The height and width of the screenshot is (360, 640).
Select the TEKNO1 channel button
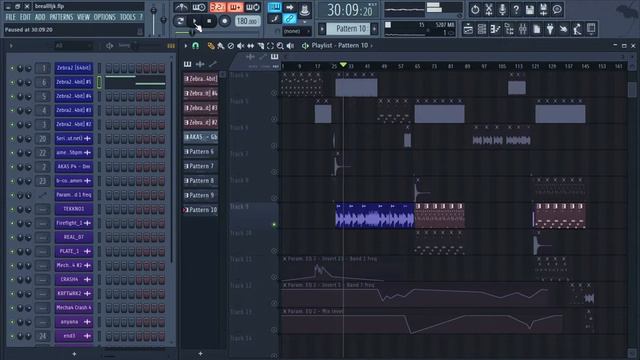pyautogui.click(x=74, y=209)
